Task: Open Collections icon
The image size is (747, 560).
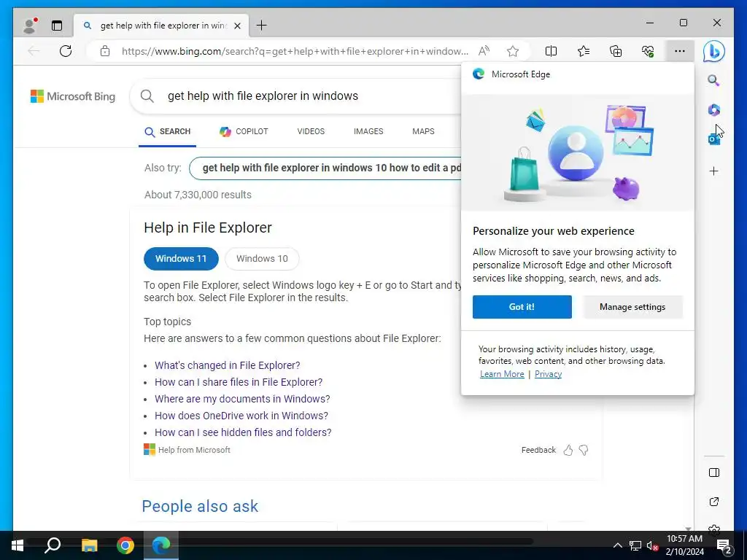Action: 616,51
